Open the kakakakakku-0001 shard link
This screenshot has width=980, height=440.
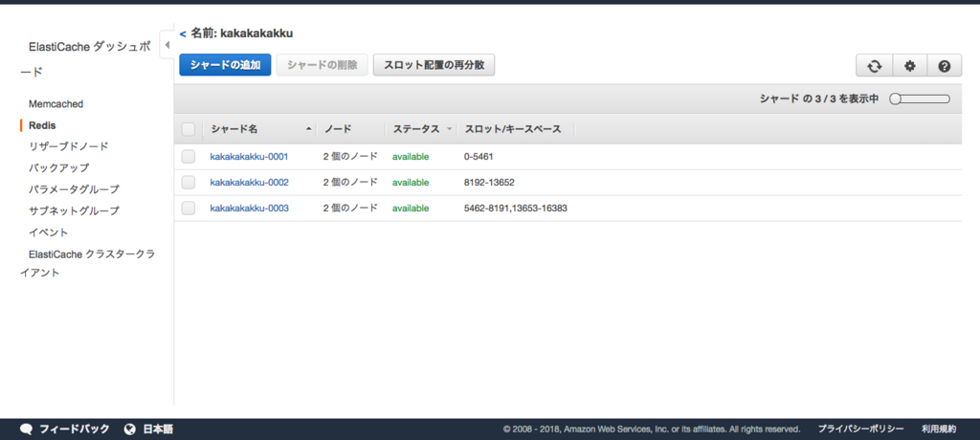(x=250, y=156)
